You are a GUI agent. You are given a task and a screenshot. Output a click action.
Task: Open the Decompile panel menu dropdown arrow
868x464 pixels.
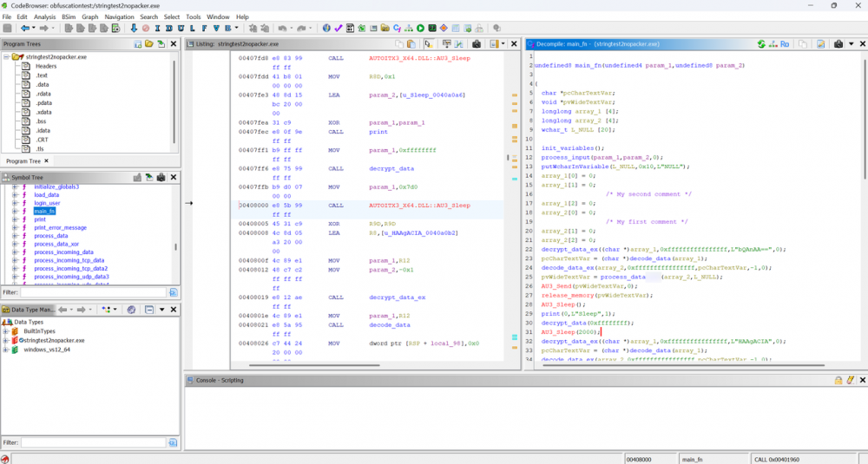pyautogui.click(x=852, y=43)
